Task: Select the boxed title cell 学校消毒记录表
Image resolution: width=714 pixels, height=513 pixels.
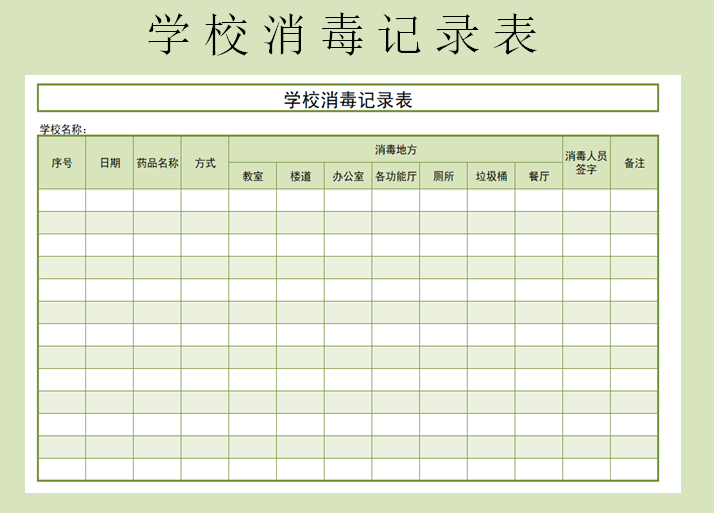Action: (x=348, y=98)
